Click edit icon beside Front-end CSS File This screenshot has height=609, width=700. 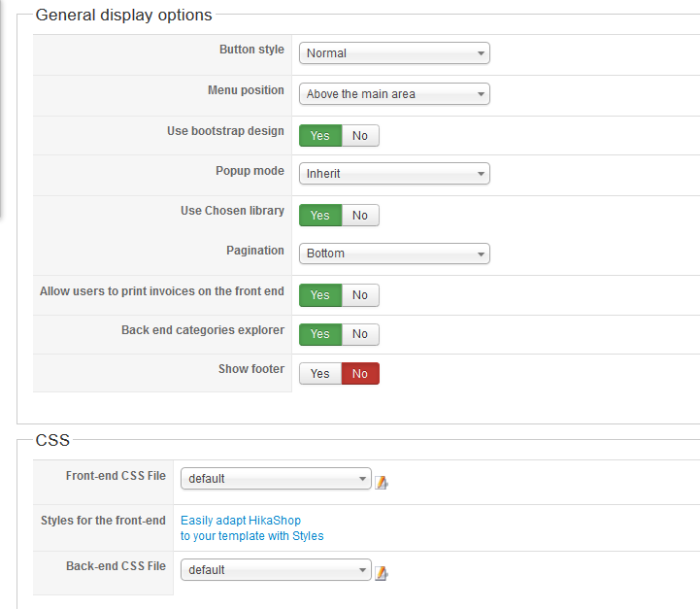[x=382, y=482]
